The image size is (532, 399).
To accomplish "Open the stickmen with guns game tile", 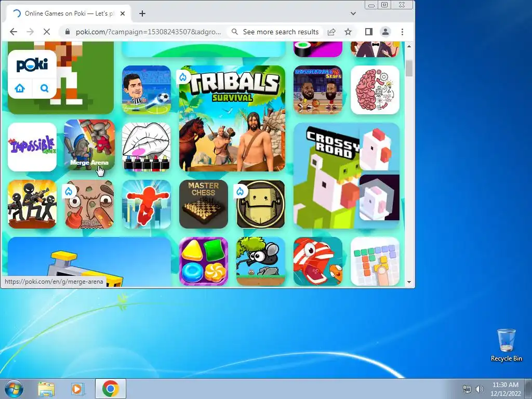I will tap(32, 204).
